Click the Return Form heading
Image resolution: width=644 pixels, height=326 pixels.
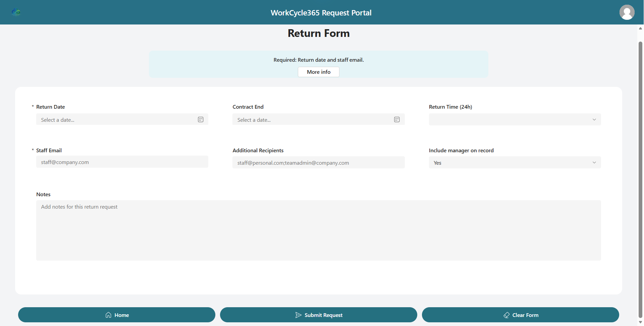pyautogui.click(x=319, y=33)
